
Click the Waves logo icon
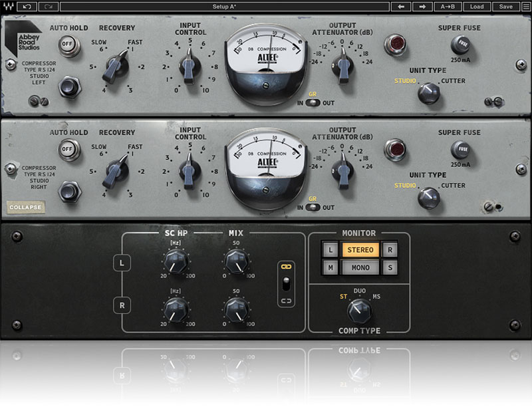point(7,7)
